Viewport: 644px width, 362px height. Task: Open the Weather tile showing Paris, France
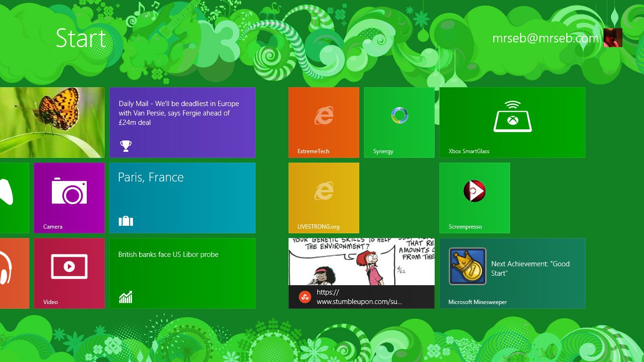click(x=182, y=197)
